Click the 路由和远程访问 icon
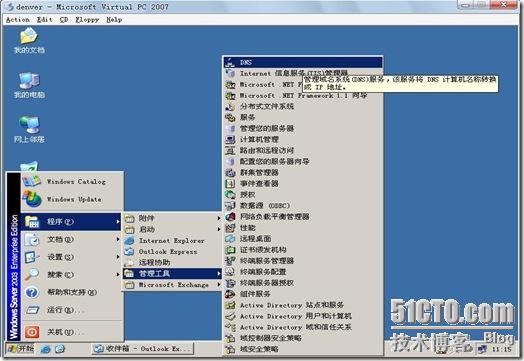 (x=230, y=150)
